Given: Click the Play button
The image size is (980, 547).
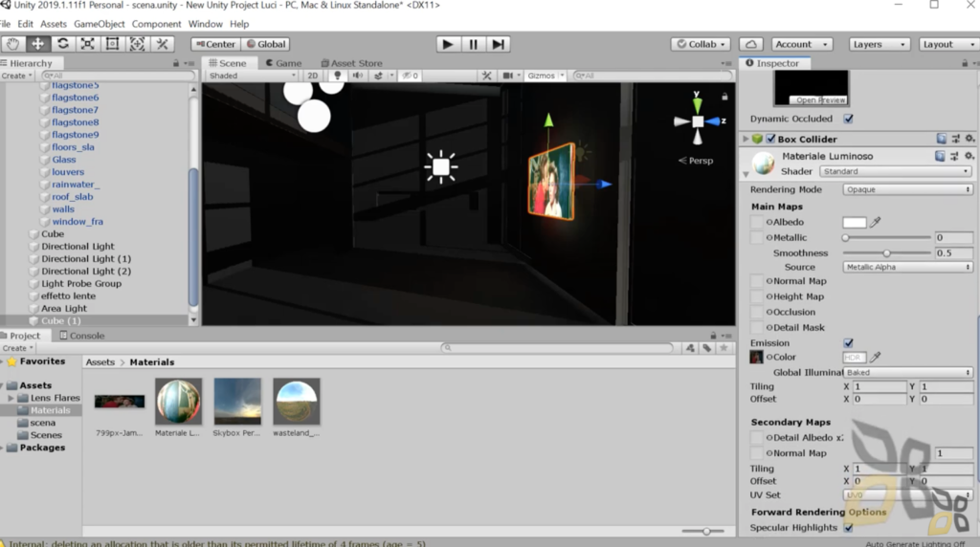Looking at the screenshot, I should point(448,44).
